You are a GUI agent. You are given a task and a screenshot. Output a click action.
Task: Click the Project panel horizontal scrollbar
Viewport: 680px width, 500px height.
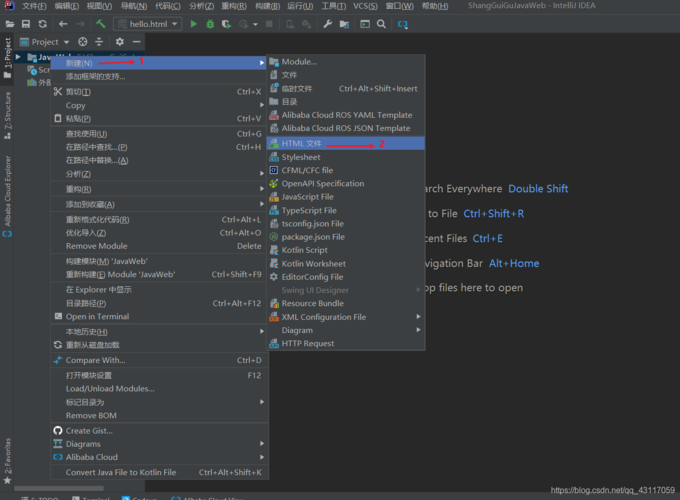pyautogui.click(x=59, y=488)
